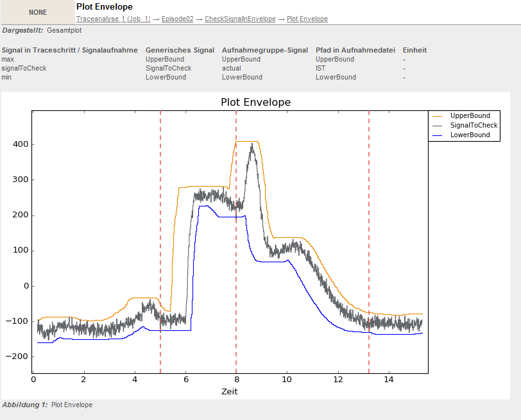Click the red dashed marker line at time 8

(236, 242)
